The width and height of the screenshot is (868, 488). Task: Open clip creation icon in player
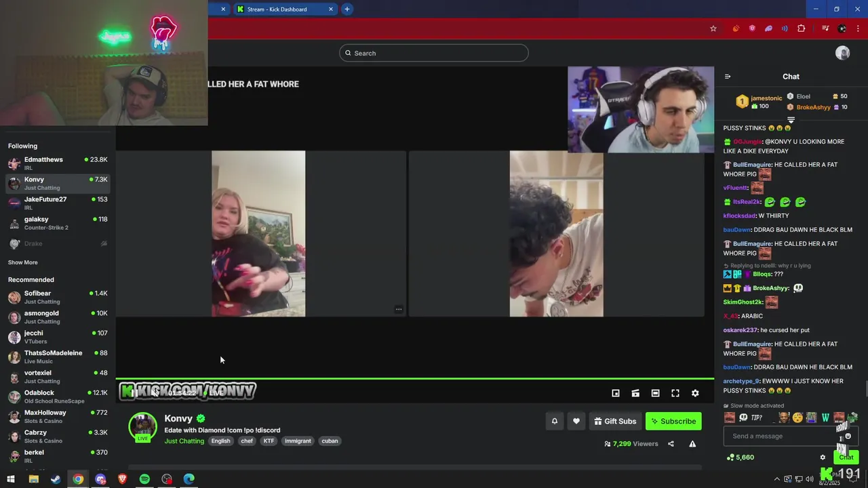[635, 393]
